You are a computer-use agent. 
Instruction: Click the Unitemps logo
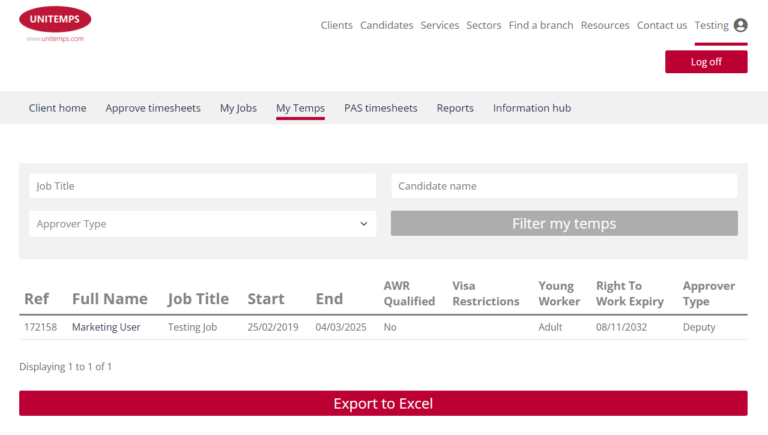click(x=55, y=22)
